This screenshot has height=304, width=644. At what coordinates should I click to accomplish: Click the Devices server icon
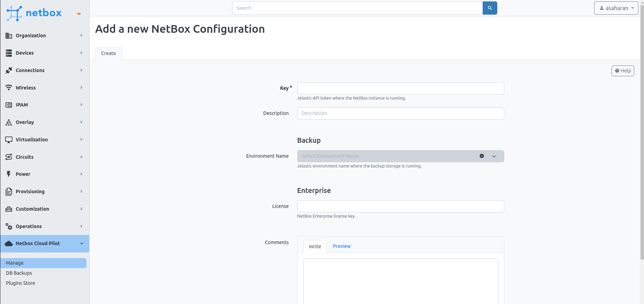(9, 53)
